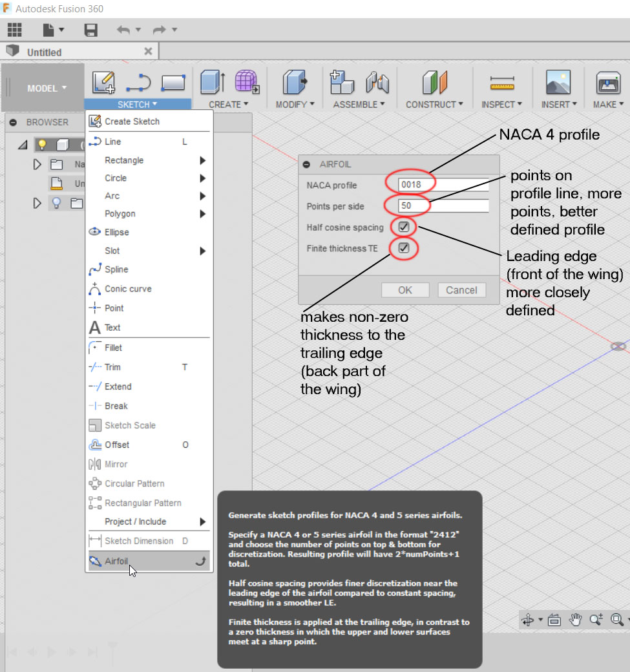Expand the Arc submenu arrow
Viewport: 630px width, 672px height.
coord(203,196)
